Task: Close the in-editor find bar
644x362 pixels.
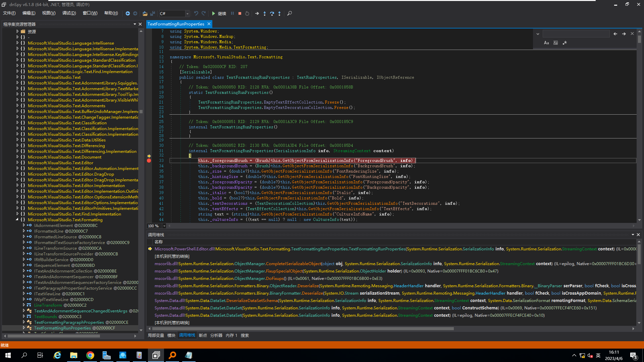Action: (632, 34)
